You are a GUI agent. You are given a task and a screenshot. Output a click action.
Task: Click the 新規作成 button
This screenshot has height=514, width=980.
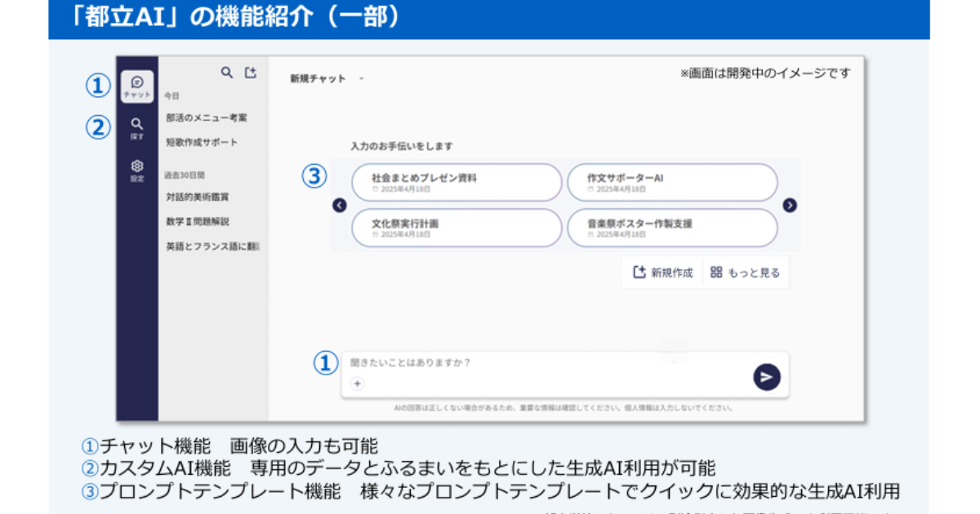(x=662, y=273)
